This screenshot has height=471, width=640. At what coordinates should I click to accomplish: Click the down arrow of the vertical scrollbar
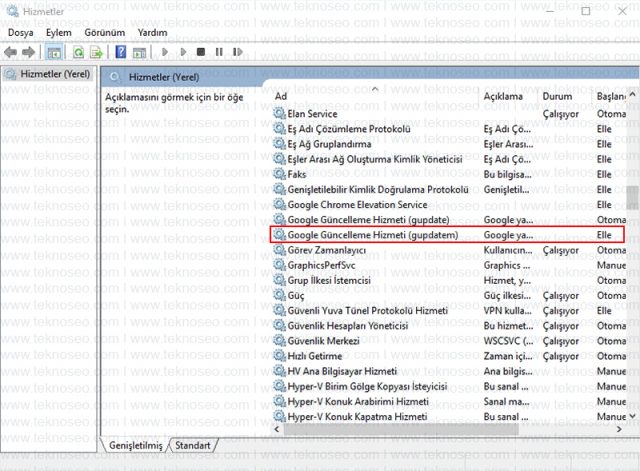(x=632, y=416)
